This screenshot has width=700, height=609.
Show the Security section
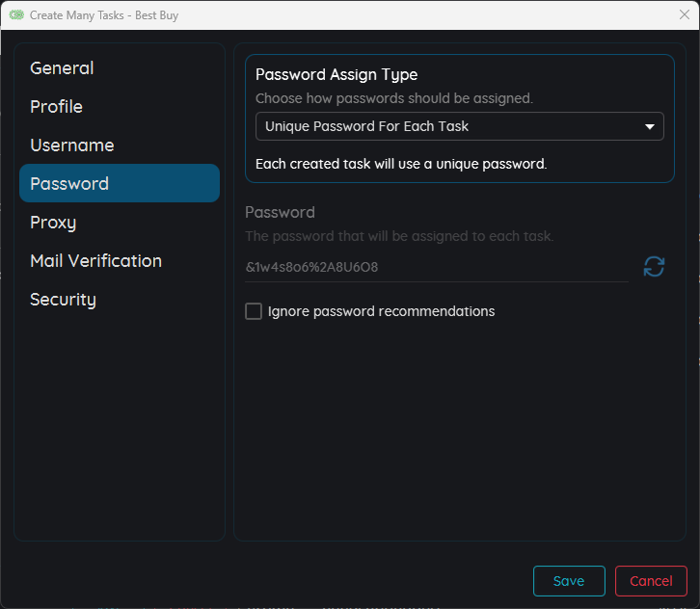point(63,300)
